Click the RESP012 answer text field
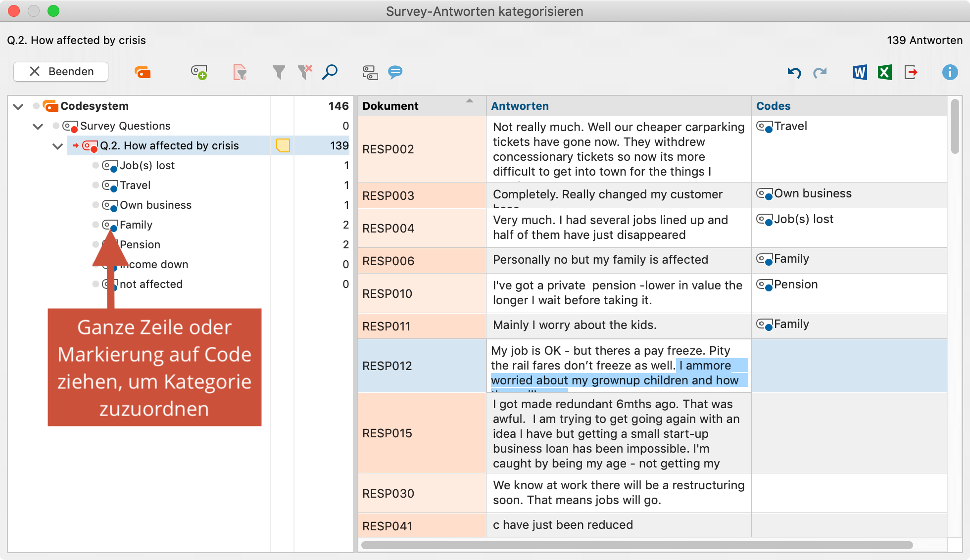The image size is (970, 560). [619, 366]
